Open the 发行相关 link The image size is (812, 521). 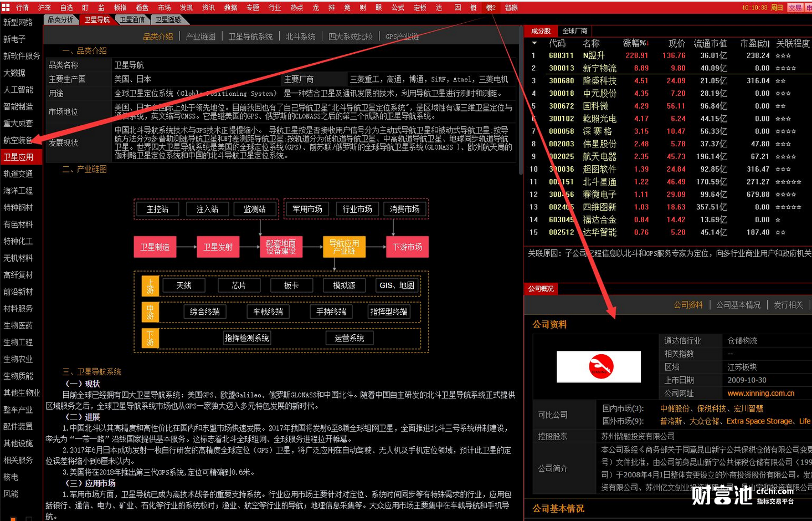click(788, 305)
